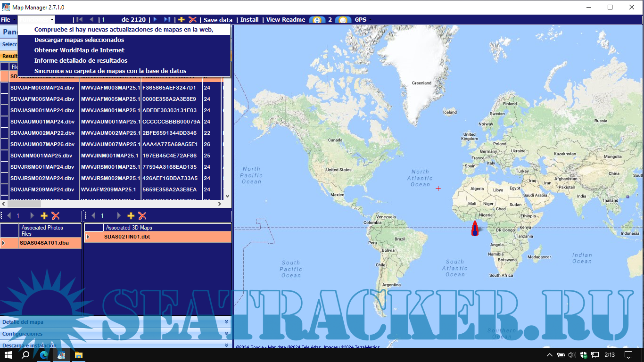Click the Install button in toolbar
The width and height of the screenshot is (644, 362).
coord(249,20)
